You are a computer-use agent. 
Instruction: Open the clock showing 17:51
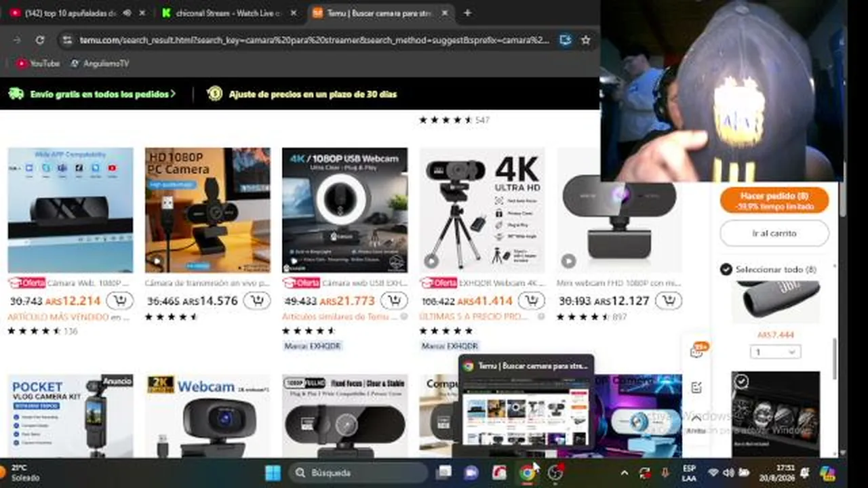click(x=777, y=472)
